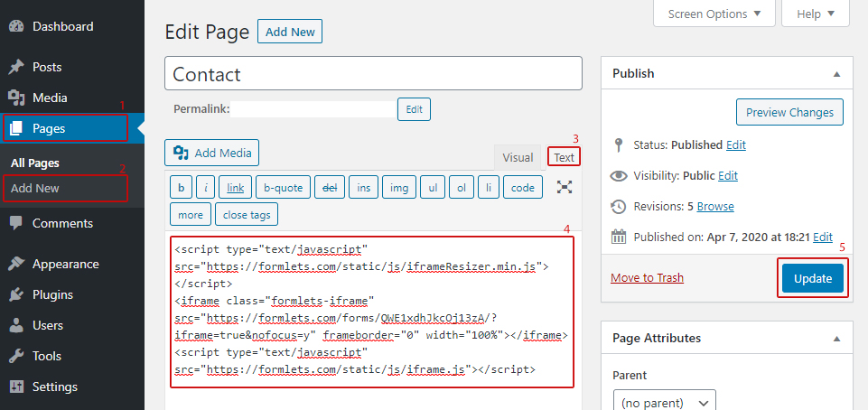Click the Appearance paintbrush icon

click(x=16, y=264)
